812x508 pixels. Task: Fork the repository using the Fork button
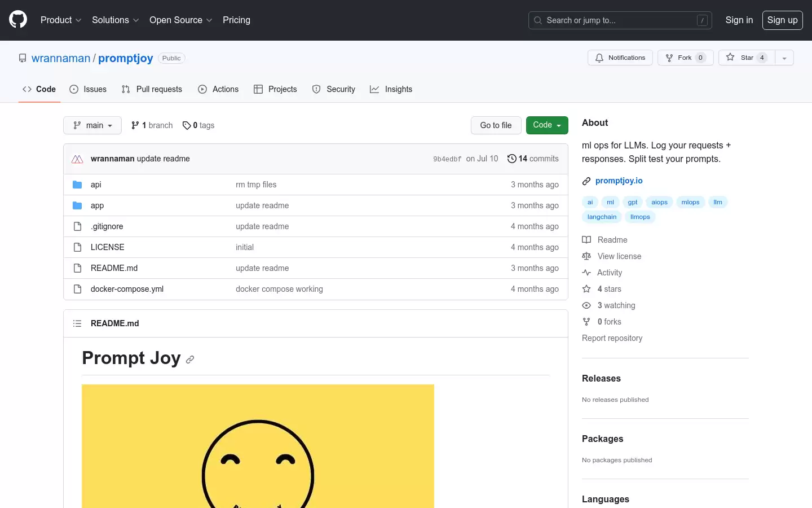686,58
